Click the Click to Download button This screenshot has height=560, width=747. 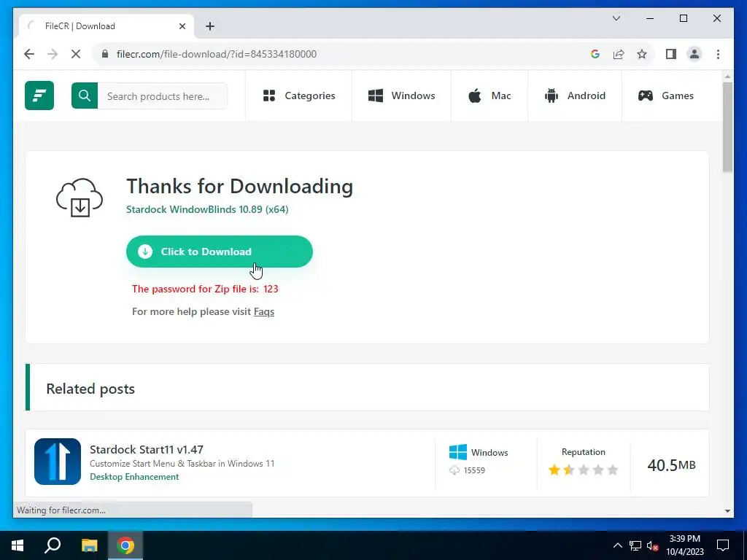(x=219, y=252)
